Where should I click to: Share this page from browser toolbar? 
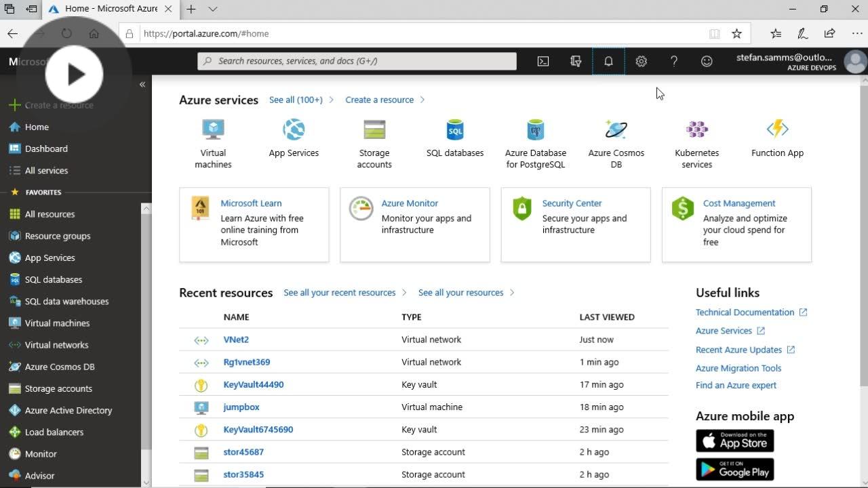tap(829, 34)
